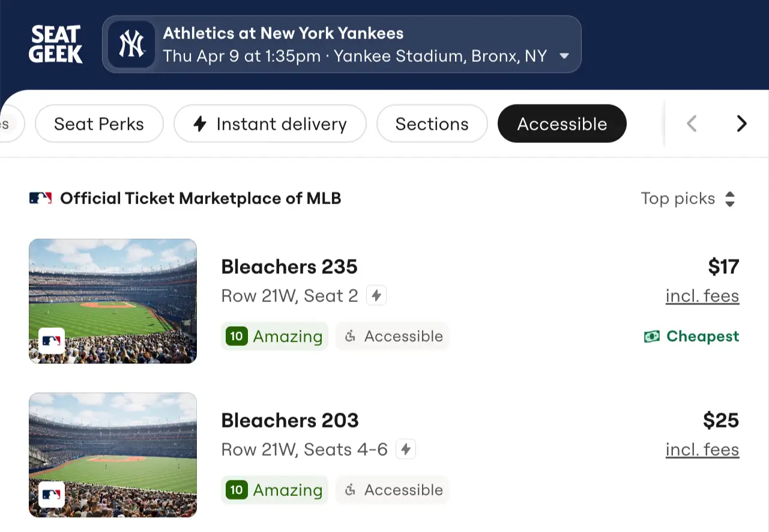Click the Yankees team logo in the header
The image size is (769, 532).
[131, 44]
